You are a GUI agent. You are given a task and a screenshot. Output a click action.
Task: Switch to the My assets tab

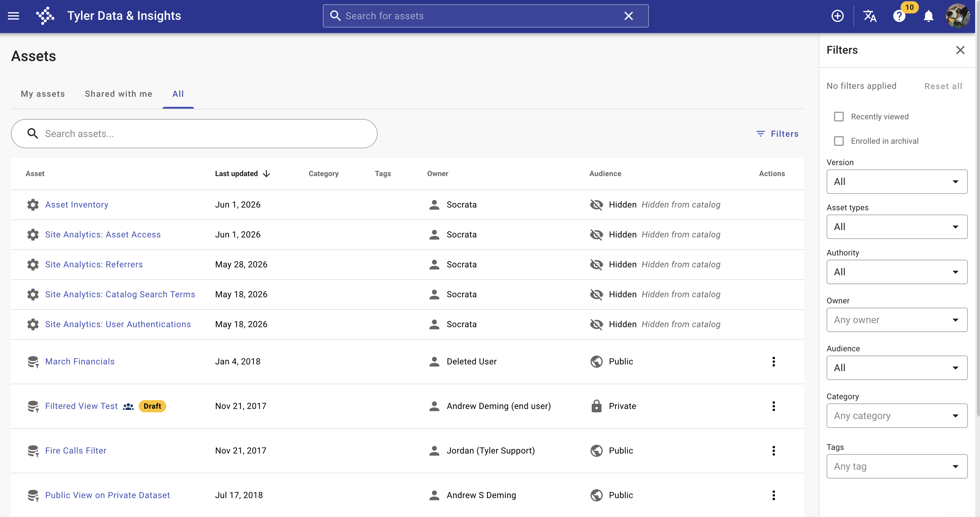click(42, 94)
